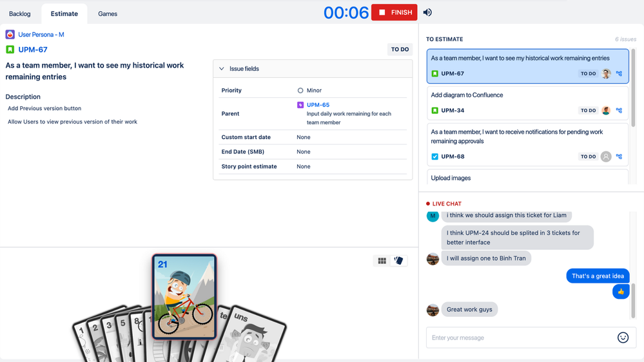Click the '6 issues' count label
The height and width of the screenshot is (362, 644).
tap(625, 39)
